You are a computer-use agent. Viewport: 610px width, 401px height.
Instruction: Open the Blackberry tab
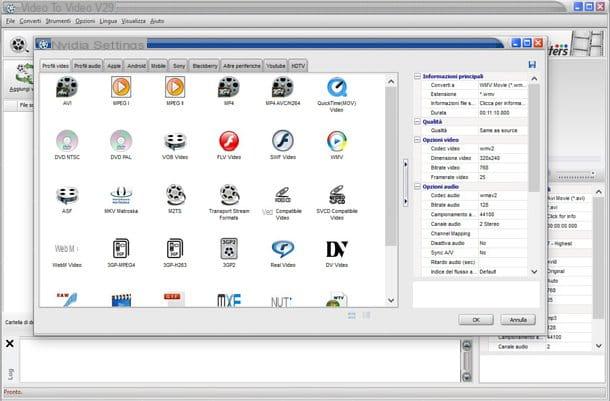click(x=205, y=66)
